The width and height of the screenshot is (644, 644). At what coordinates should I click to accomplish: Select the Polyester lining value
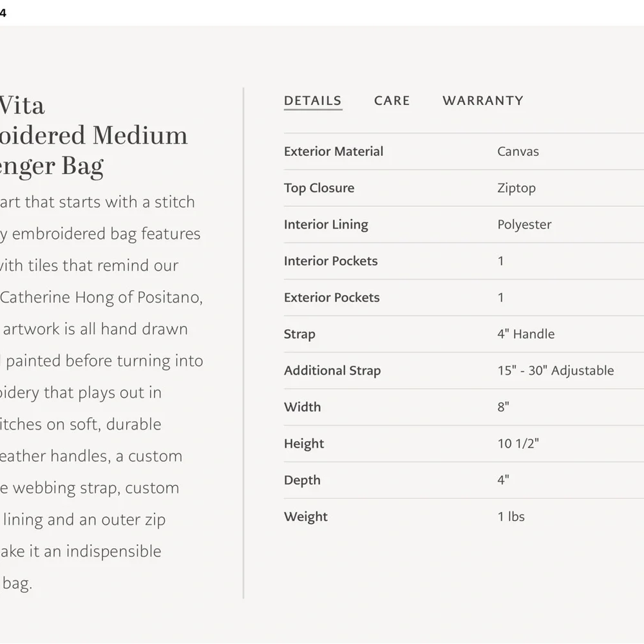[524, 225]
